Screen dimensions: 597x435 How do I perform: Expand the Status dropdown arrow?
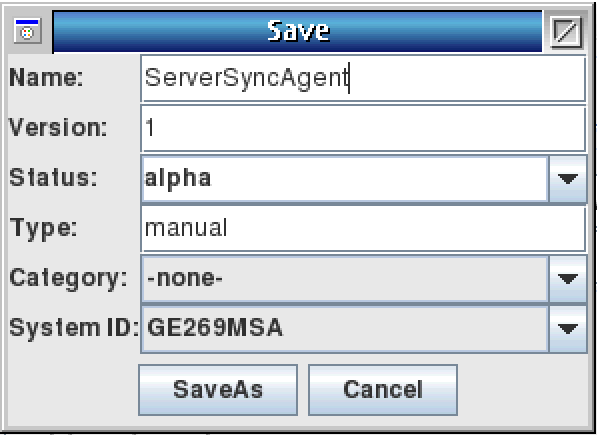(568, 178)
